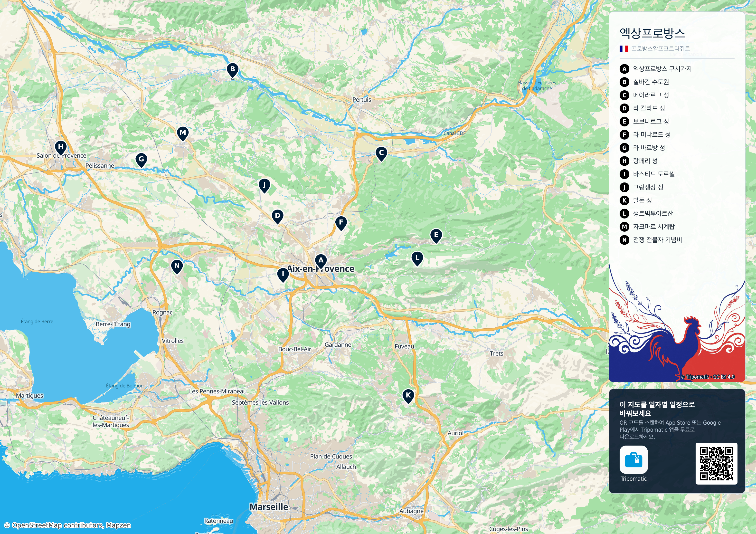Screen dimensions: 756x534
Task: Select map pin F on the map
Action: click(x=341, y=223)
